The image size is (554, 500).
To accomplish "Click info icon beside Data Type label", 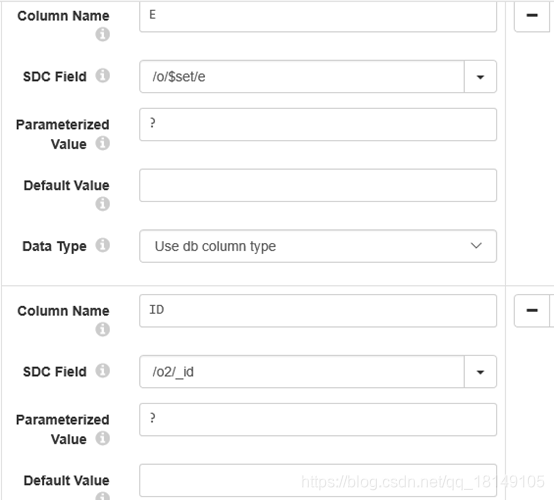I will (x=102, y=245).
